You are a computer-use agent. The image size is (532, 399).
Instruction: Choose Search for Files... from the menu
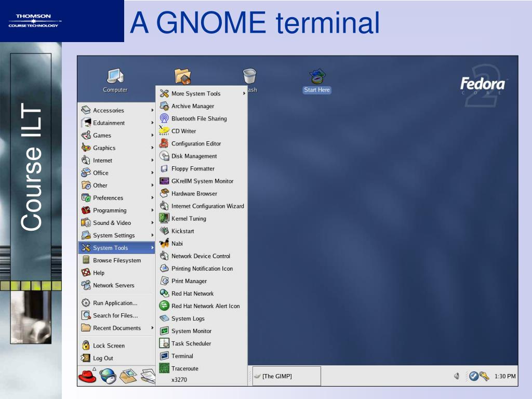117,315
